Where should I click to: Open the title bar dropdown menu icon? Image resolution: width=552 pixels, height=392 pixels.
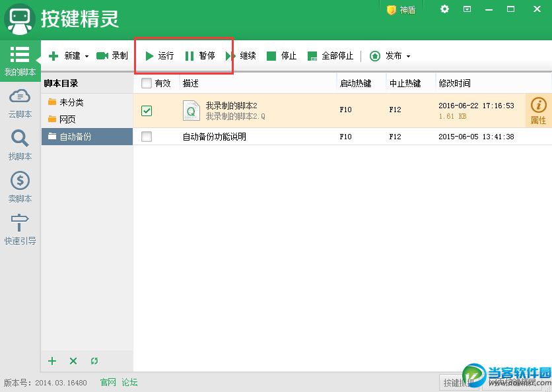coord(467,9)
